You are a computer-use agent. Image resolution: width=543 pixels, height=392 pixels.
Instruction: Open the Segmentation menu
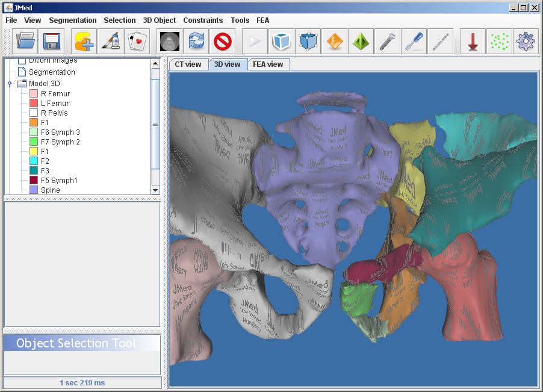coord(73,20)
